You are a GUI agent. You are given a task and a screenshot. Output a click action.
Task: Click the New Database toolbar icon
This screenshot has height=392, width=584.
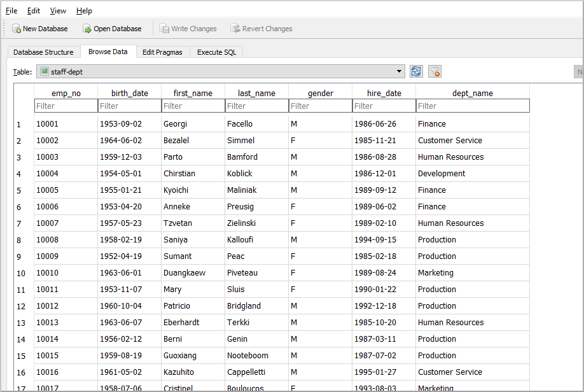point(17,29)
